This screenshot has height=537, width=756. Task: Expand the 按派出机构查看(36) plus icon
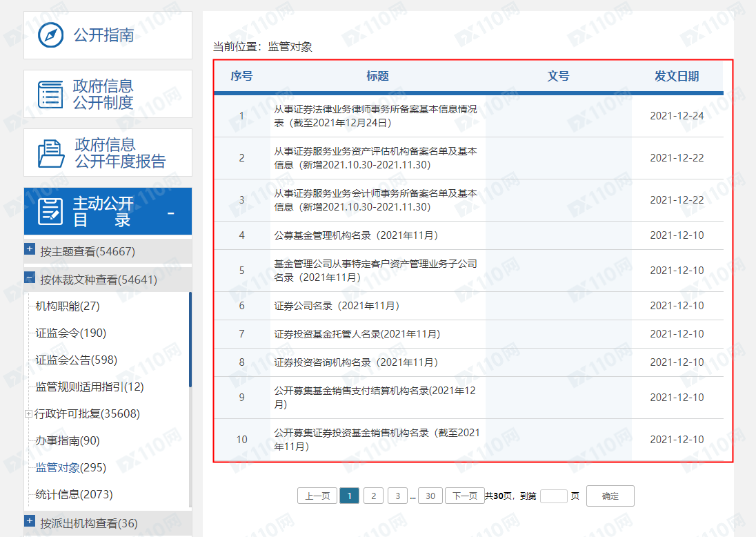click(30, 521)
